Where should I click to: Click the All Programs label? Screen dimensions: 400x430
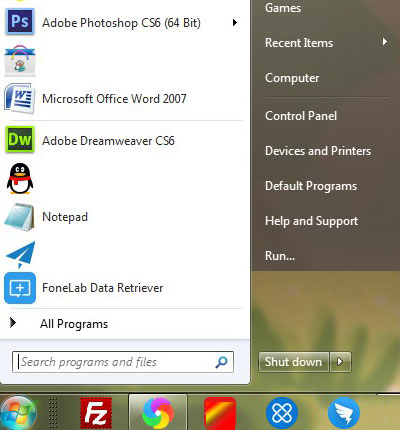[74, 324]
